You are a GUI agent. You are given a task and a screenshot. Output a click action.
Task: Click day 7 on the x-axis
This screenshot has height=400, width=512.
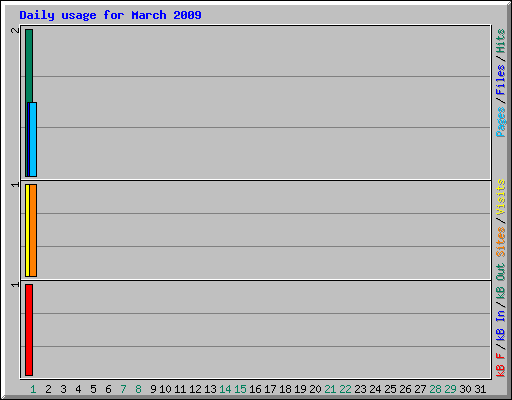point(123,389)
